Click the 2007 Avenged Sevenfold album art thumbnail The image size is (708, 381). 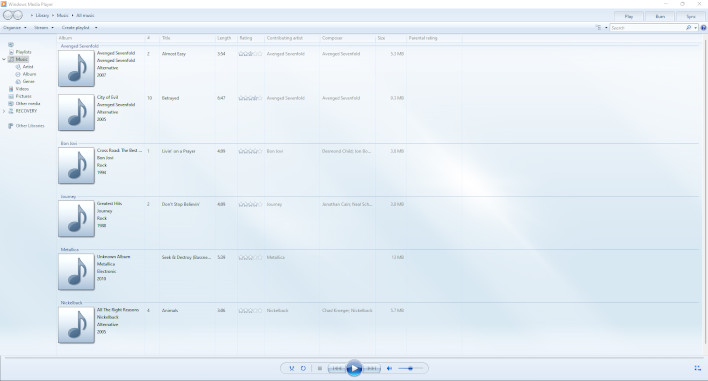coord(76,69)
